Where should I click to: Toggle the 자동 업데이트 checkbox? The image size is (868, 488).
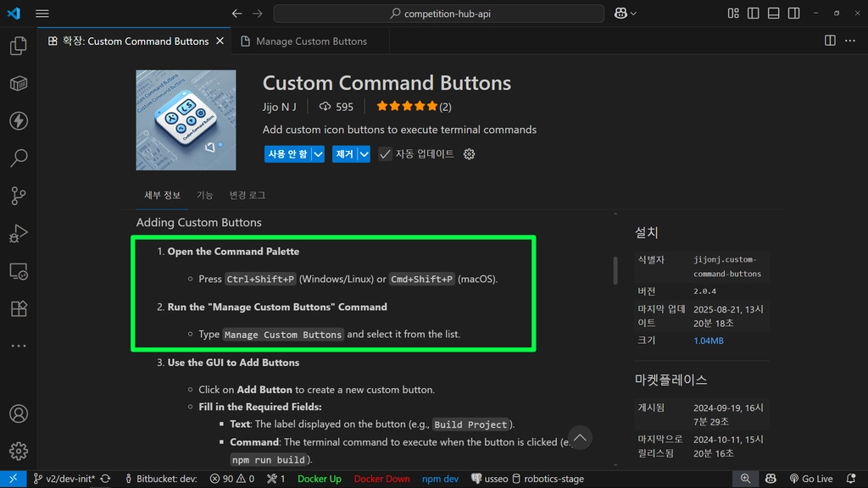pos(385,154)
